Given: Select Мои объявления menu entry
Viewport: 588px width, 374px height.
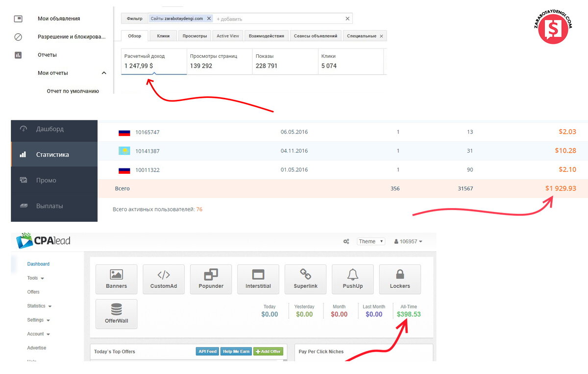Looking at the screenshot, I should click(x=59, y=19).
